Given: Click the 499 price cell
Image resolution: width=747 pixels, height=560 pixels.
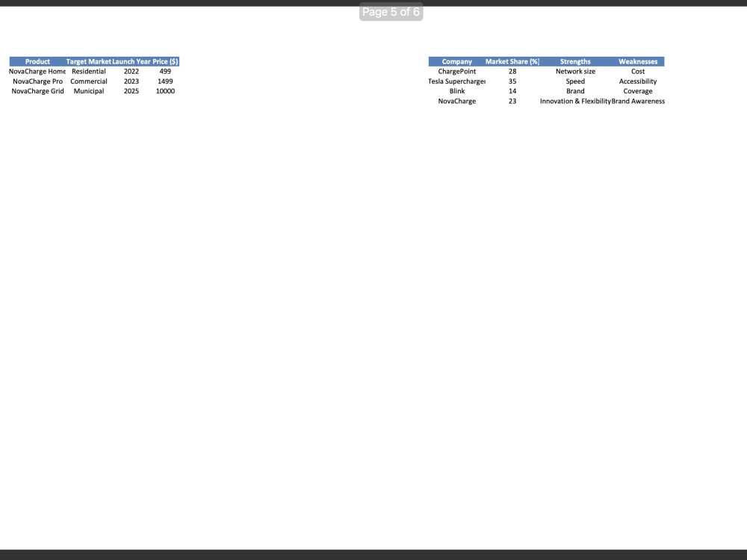Looking at the screenshot, I should pyautogui.click(x=165, y=72).
